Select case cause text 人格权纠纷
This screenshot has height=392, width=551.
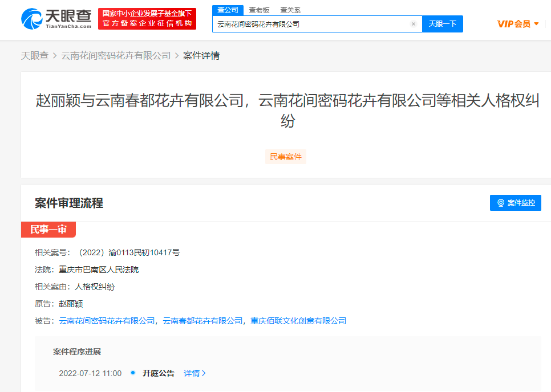[95, 287]
